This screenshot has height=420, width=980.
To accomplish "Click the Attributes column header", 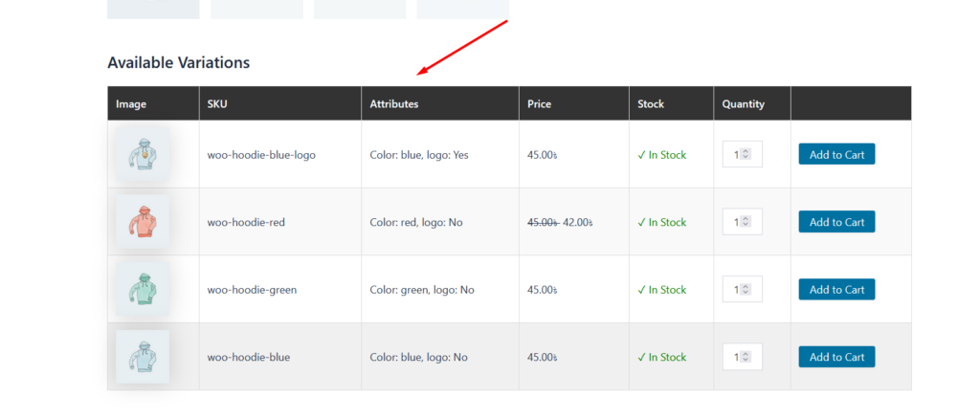I will click(x=394, y=103).
